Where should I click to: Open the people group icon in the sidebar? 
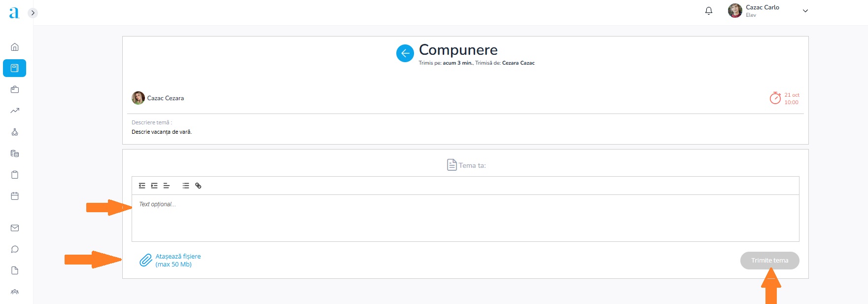click(15, 292)
